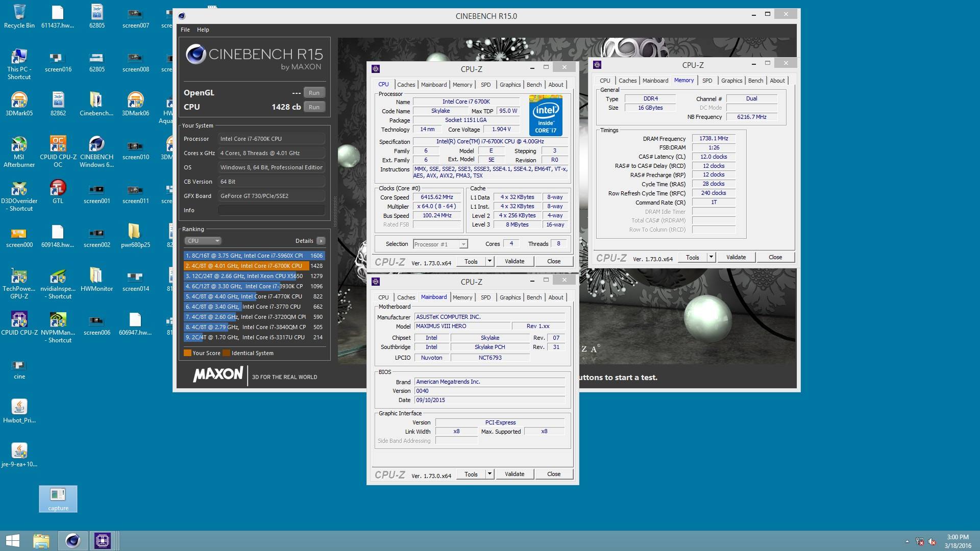Viewport: 980px width, 551px height.
Task: Open Memory tab in Mainboard CPU-Z window
Action: tap(462, 297)
